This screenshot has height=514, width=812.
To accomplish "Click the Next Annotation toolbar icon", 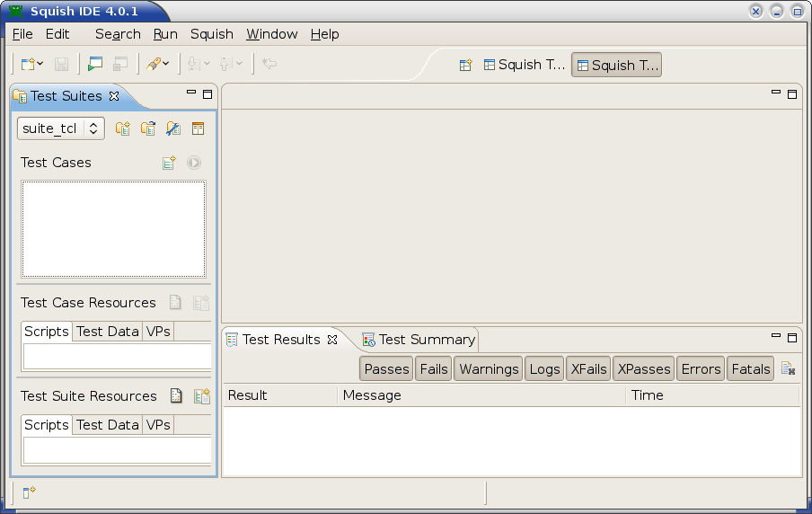I will click(194, 64).
